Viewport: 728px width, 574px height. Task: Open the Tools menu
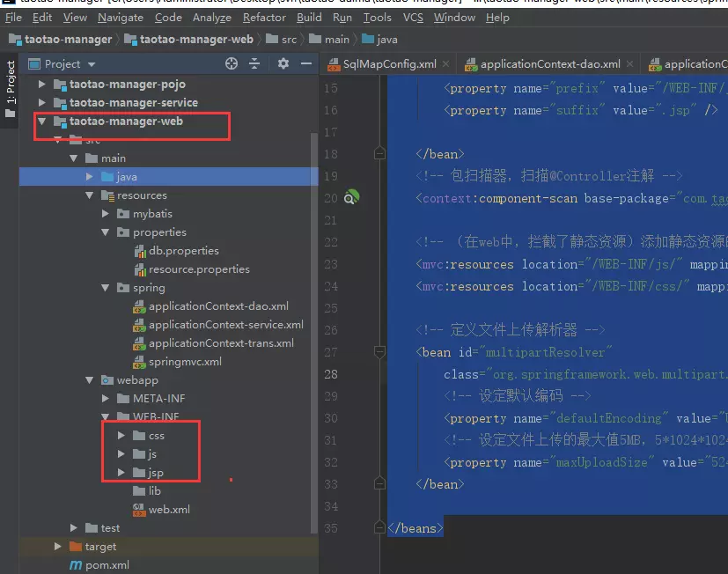377,18
